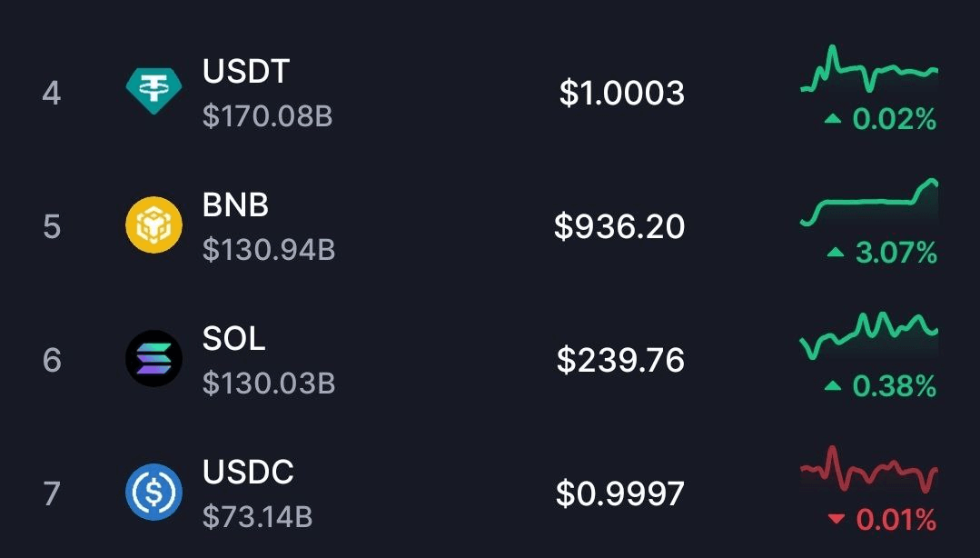The width and height of the screenshot is (980, 558).
Task: Click the yellow BNB coin logo
Action: (x=153, y=224)
